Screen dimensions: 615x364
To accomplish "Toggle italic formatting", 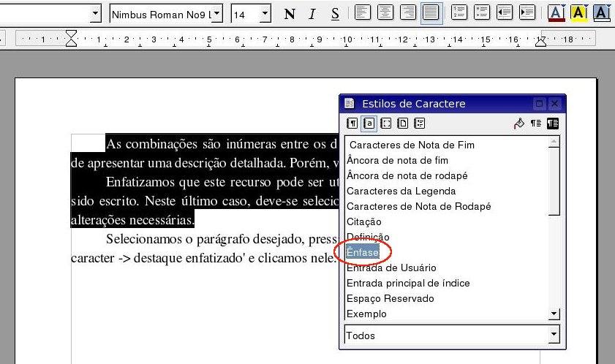I will tap(312, 14).
